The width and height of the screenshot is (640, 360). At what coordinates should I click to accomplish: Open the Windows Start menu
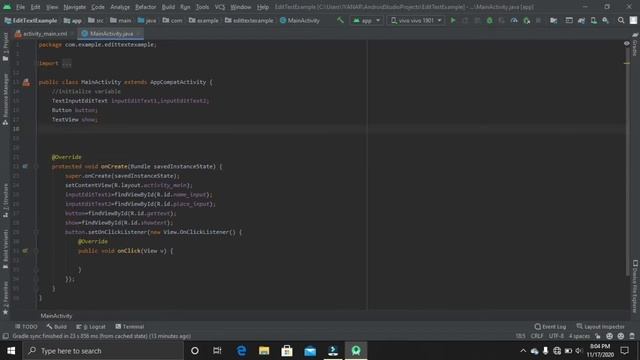click(11, 351)
